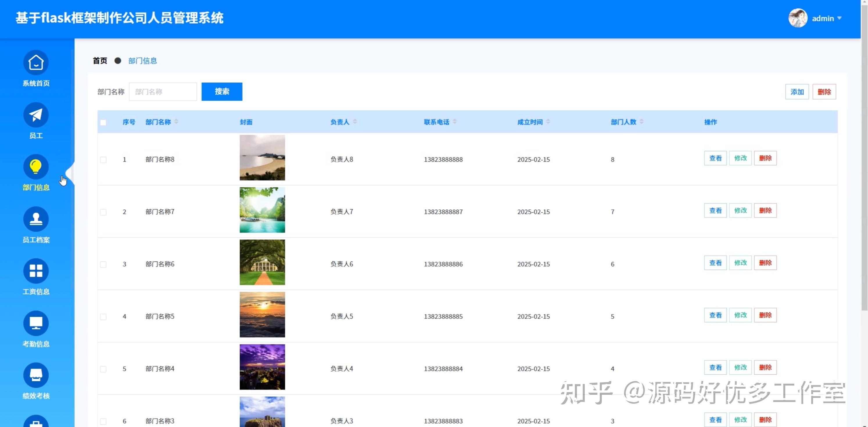The image size is (868, 427).
Task: Click the 添加 button to add department
Action: tap(797, 91)
